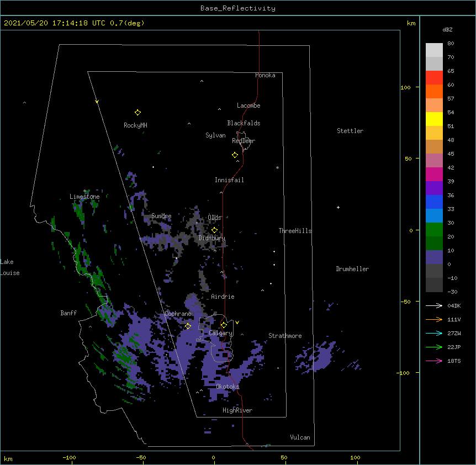Click the ThreeHills label

[x=295, y=231]
